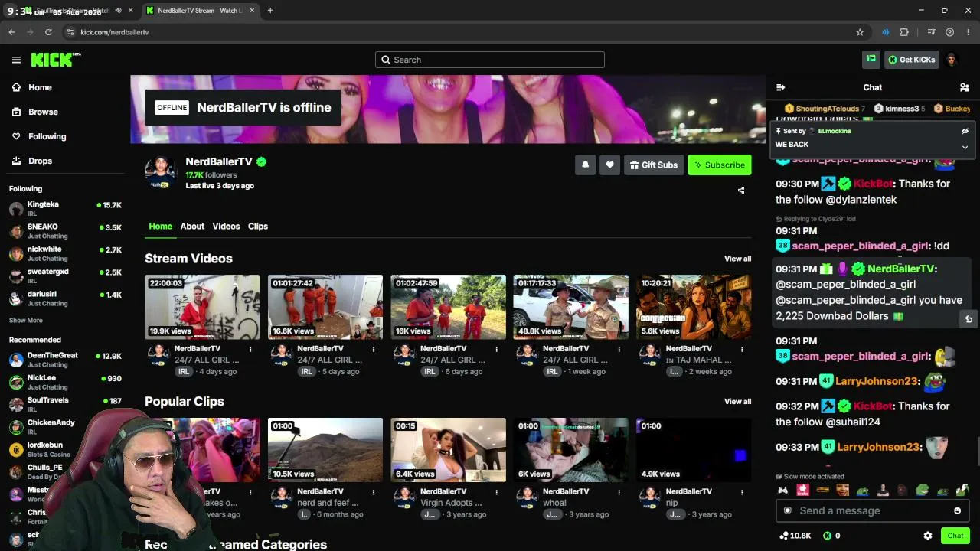980x551 pixels.
Task: Switch to the About tab
Action: pyautogui.click(x=192, y=227)
